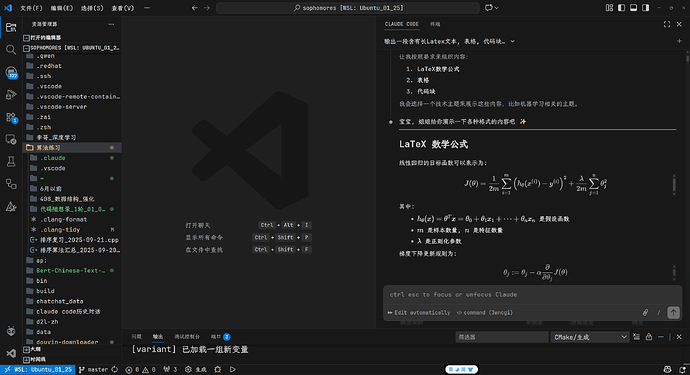
Task: Switch to the 端口 panel tab
Action: 220,337
